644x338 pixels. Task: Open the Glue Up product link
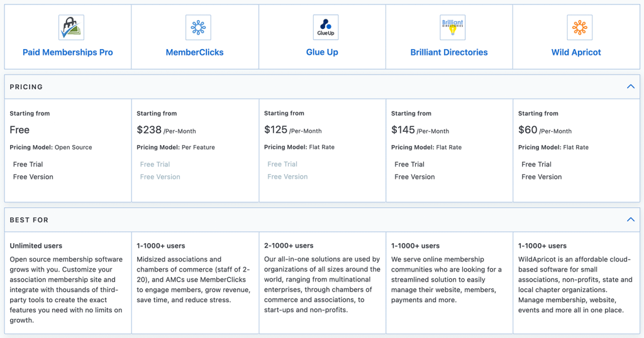pos(322,52)
